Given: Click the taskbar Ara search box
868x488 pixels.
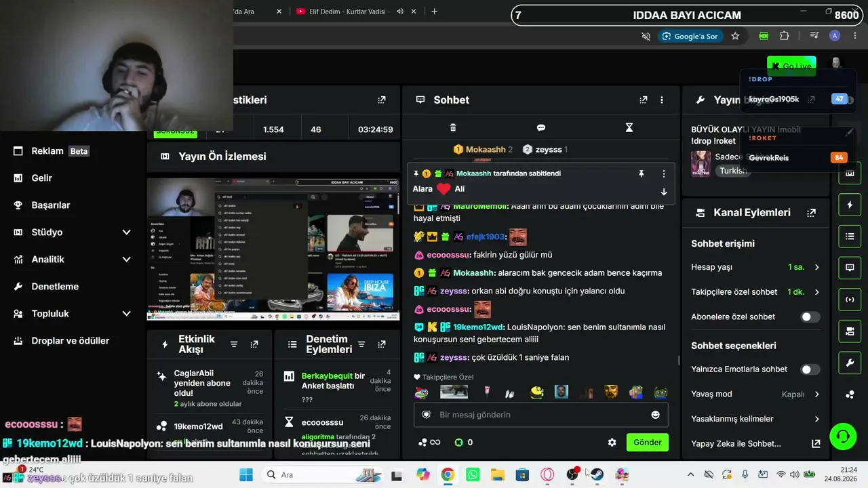Looking at the screenshot, I should (323, 474).
